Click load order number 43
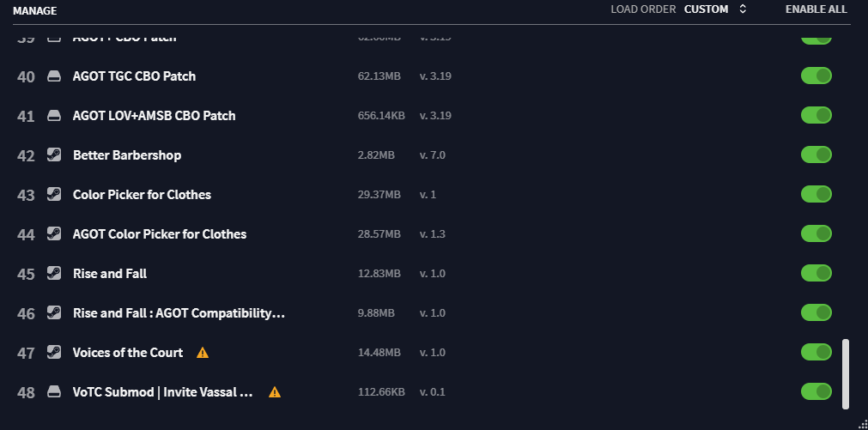868x430 pixels. pos(26,196)
